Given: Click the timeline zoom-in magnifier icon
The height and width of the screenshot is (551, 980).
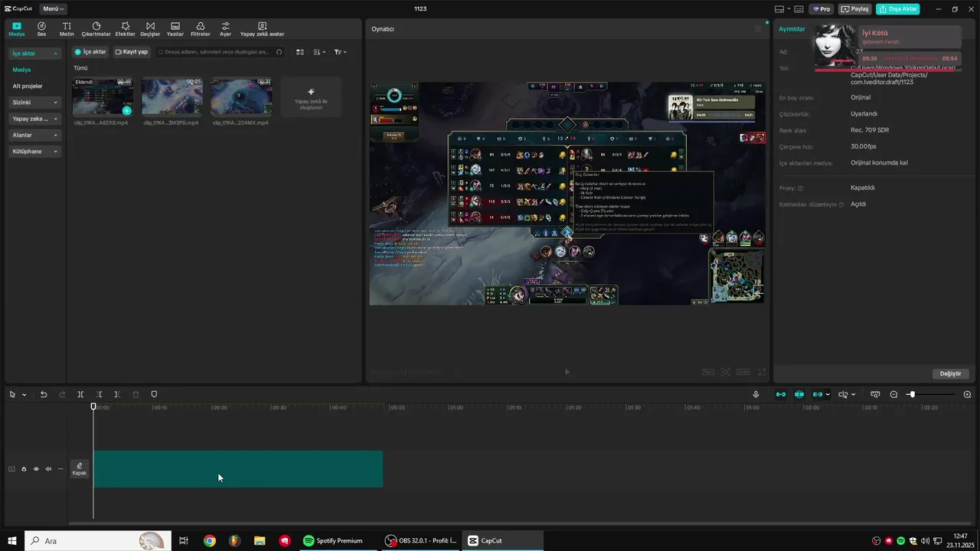Looking at the screenshot, I should pyautogui.click(x=967, y=394).
